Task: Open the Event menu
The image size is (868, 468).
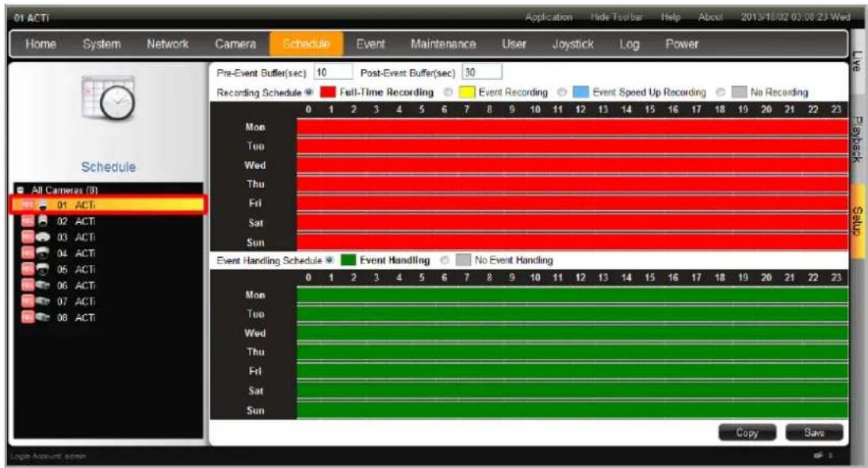Action: click(370, 44)
